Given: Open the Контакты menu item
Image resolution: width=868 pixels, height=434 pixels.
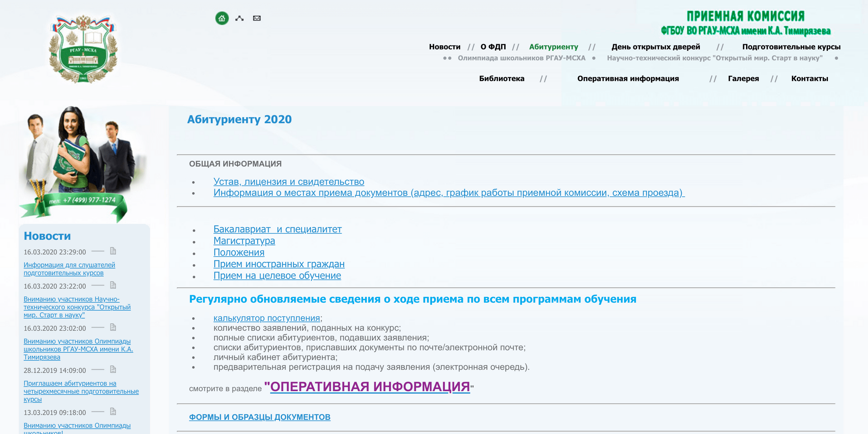Looking at the screenshot, I should [809, 79].
